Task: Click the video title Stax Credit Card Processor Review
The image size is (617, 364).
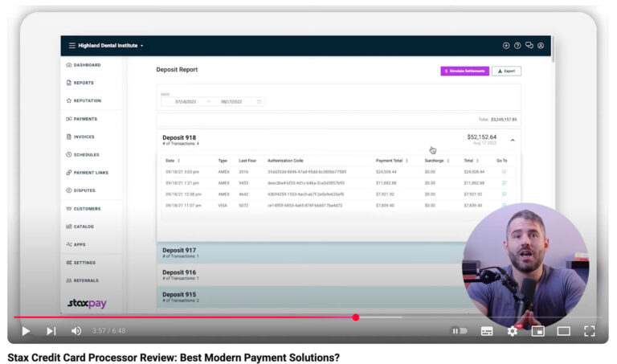Action: pyautogui.click(x=174, y=358)
